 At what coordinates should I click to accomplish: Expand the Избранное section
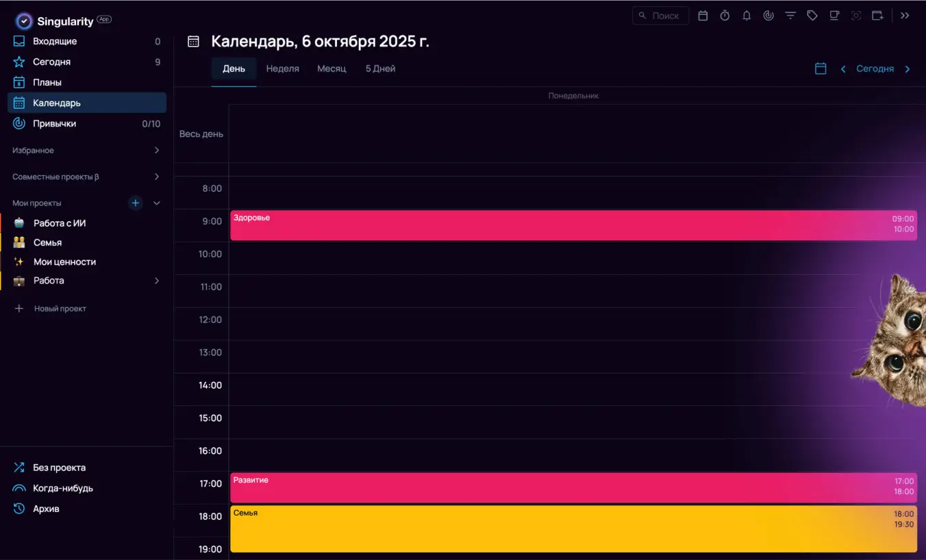pyautogui.click(x=156, y=151)
